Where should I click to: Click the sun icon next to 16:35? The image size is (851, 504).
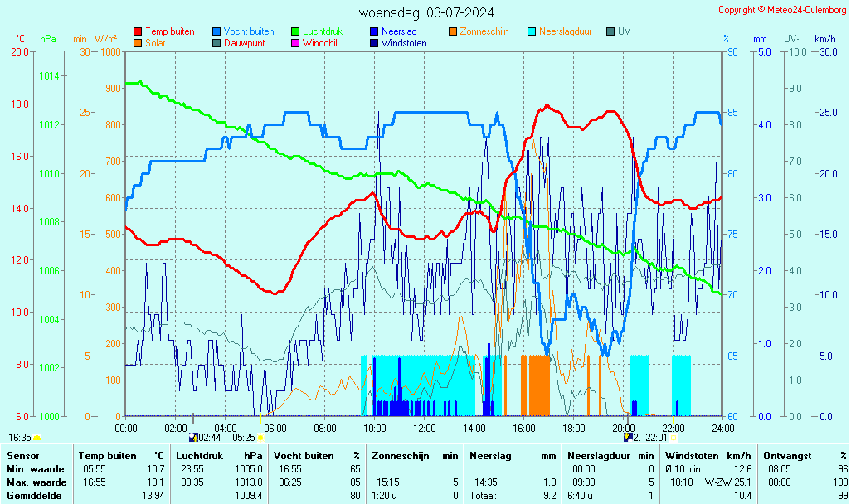tap(37, 438)
